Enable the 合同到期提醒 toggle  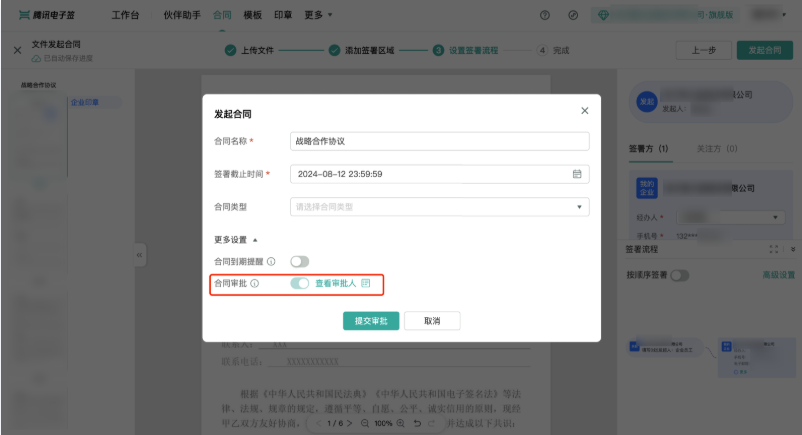(299, 261)
